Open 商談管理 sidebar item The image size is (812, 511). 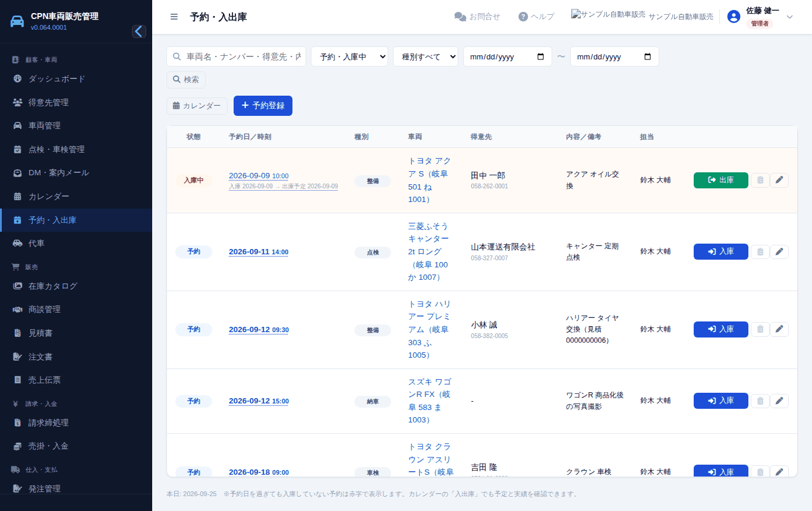tap(76, 310)
